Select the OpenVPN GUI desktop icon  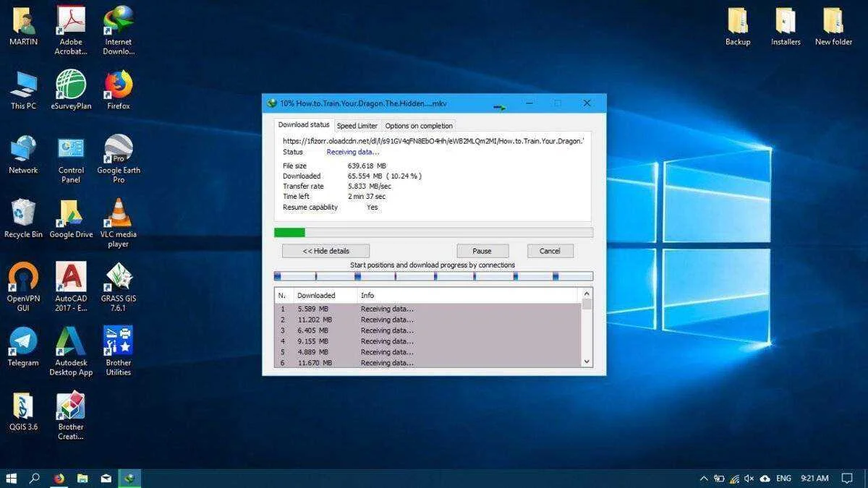tap(23, 287)
